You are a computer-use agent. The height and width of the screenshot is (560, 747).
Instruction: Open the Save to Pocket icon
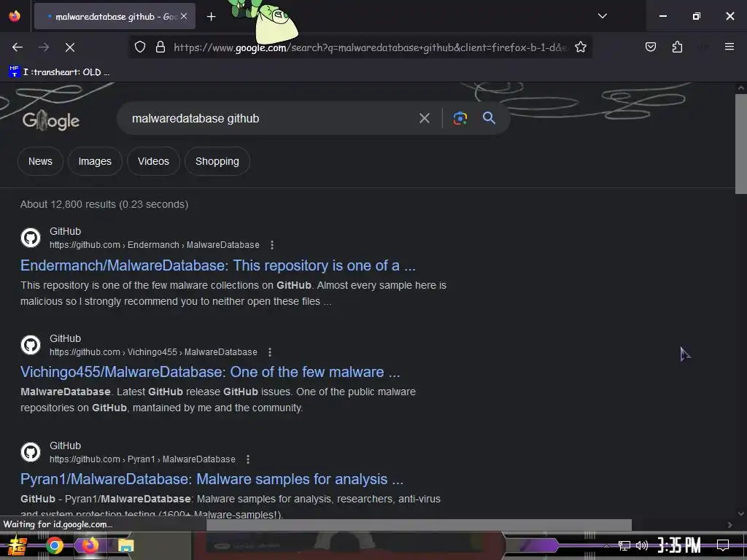(x=650, y=47)
